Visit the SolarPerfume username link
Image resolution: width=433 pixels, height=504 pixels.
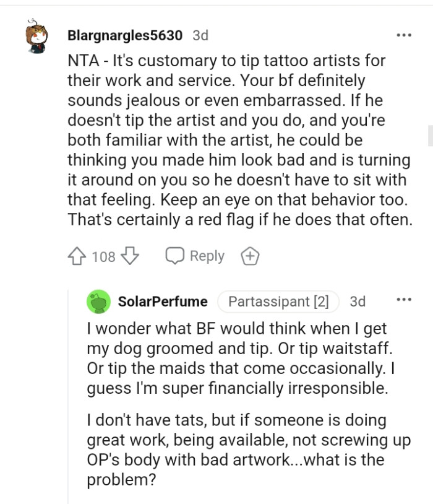(163, 302)
